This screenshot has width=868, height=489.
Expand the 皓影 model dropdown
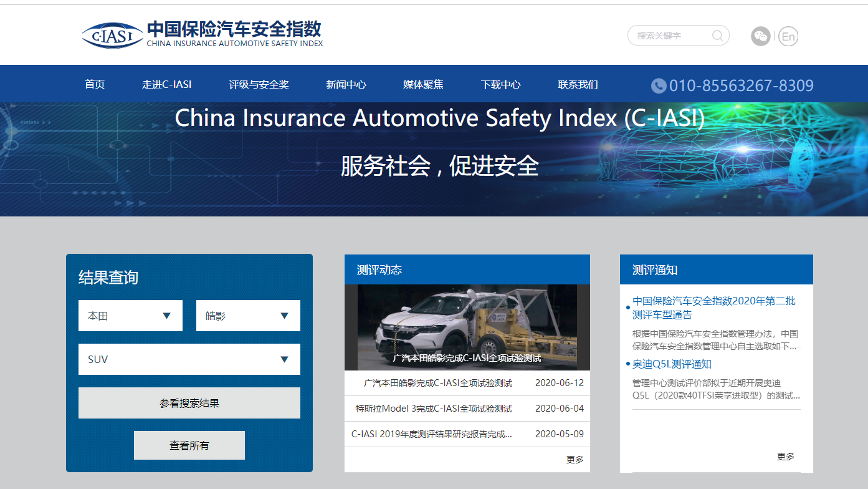[248, 316]
